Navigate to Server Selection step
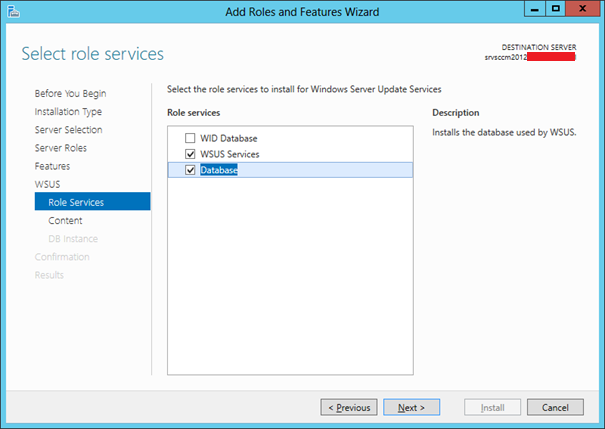Viewport: 605px width, 429px height. coord(68,130)
